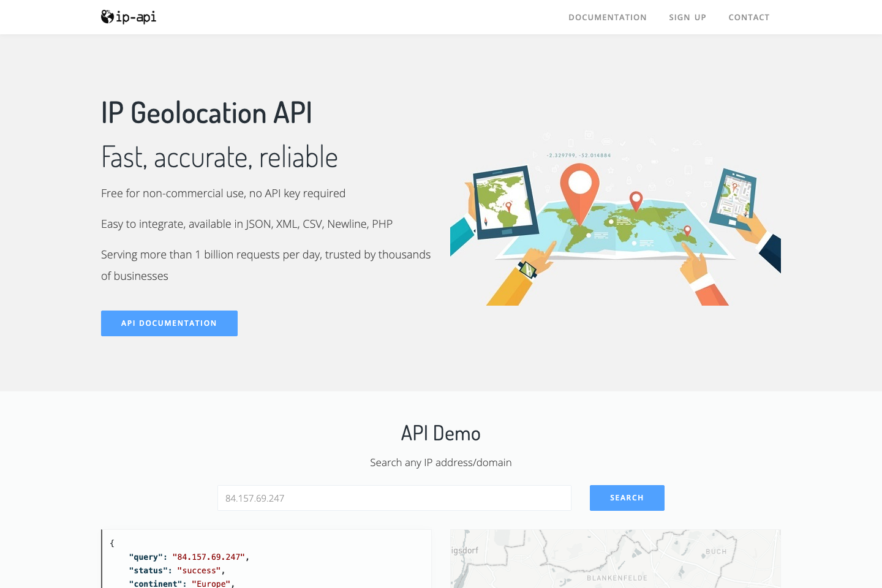Screen dimensions: 882x588
Task: Select the JSON query value 84.157.69.247
Action: coord(209,557)
